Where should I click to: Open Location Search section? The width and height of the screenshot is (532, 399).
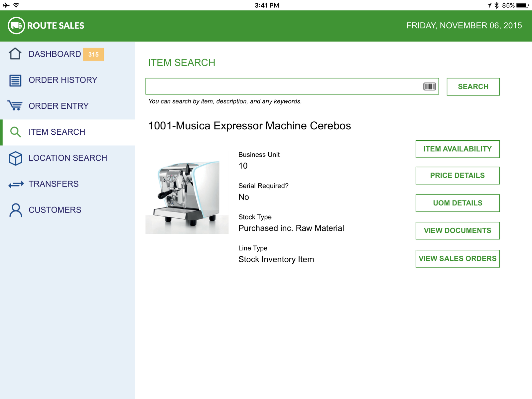[x=67, y=158]
